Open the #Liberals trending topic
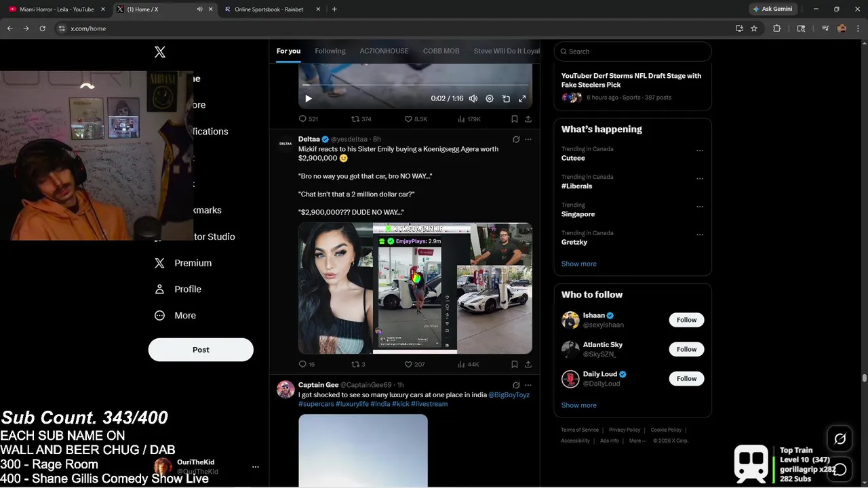This screenshot has height=488, width=868. click(x=577, y=186)
